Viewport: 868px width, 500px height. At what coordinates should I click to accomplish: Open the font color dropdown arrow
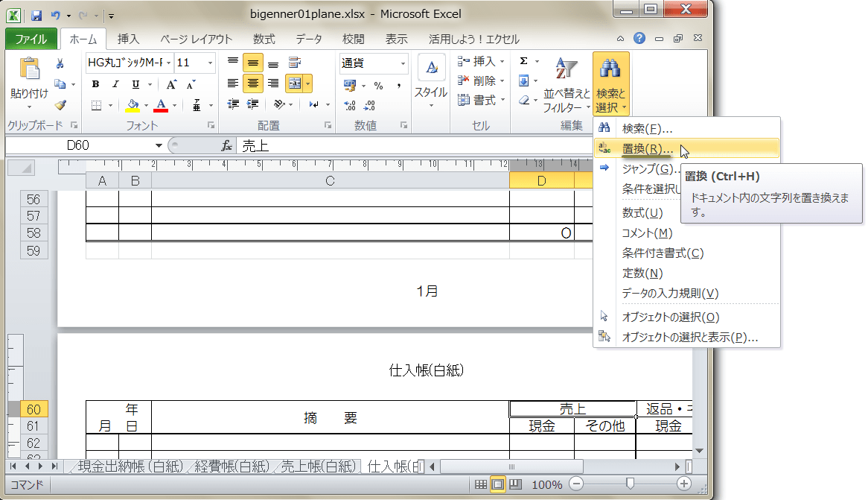pos(174,105)
